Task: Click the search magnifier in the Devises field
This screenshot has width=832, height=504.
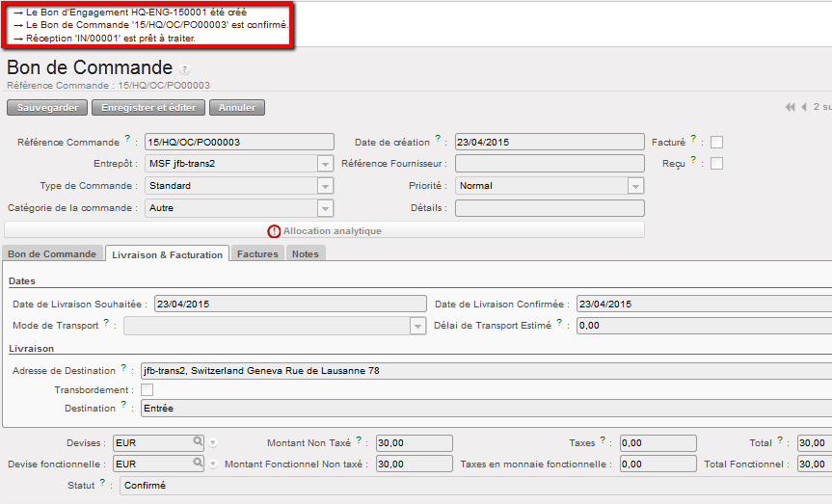Action: click(198, 442)
